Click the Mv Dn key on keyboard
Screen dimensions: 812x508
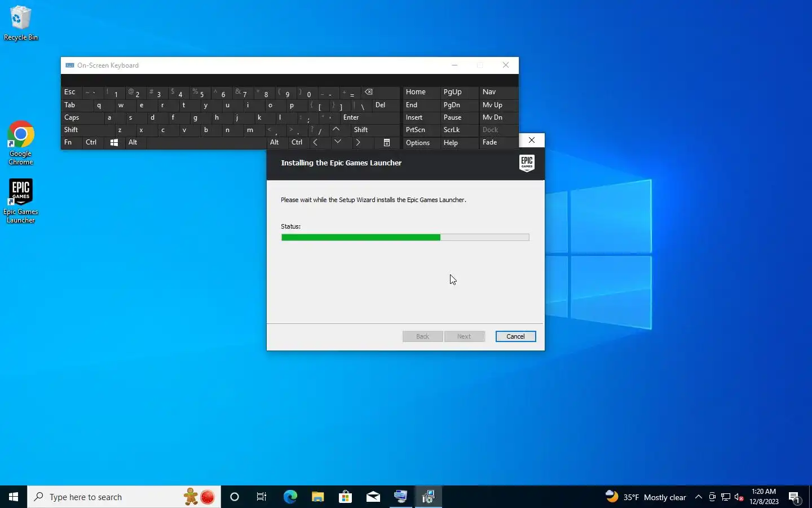click(x=498, y=117)
